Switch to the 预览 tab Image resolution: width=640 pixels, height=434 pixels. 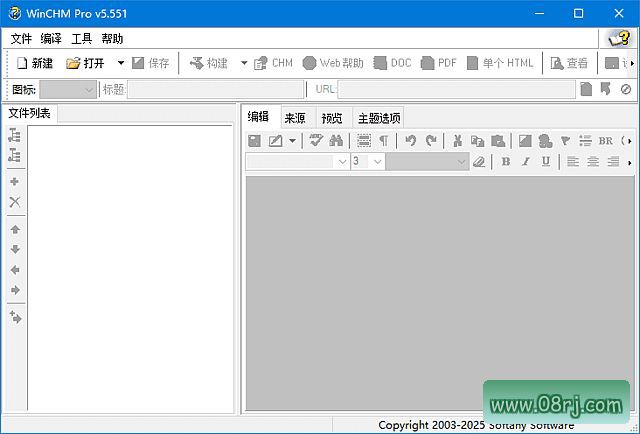click(332, 118)
